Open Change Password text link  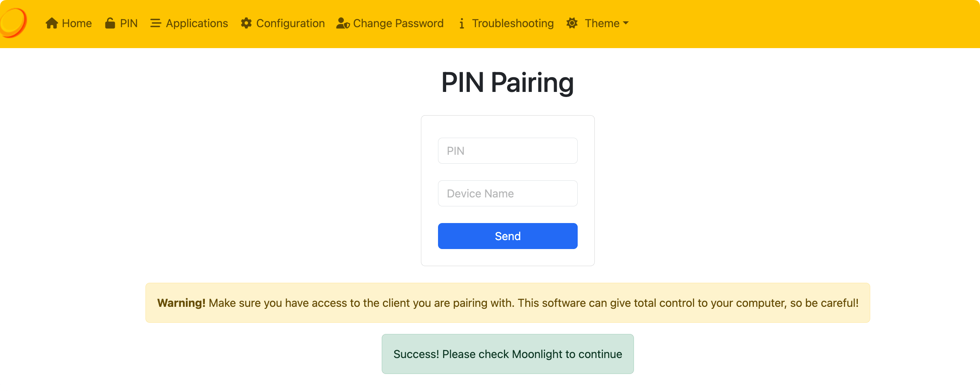pyautogui.click(x=398, y=23)
